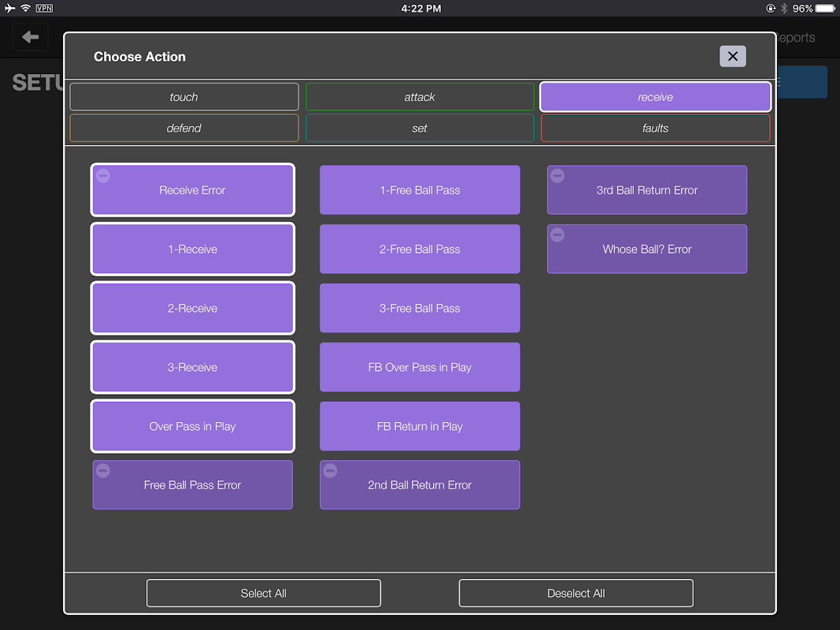840x630 pixels.
Task: Select the 2-Free Ball Pass action
Action: coord(420,249)
